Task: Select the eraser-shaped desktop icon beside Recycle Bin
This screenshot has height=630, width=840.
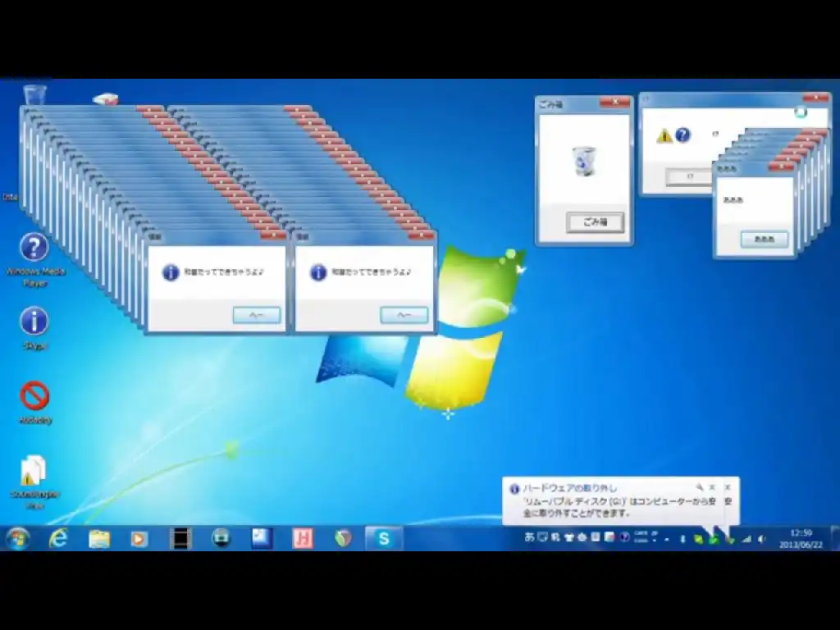Action: [106, 99]
